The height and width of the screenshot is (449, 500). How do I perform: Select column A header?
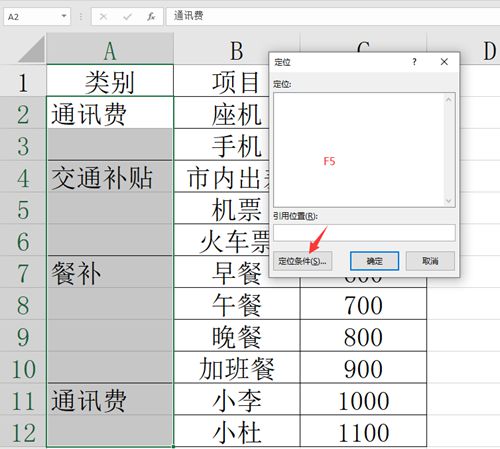pos(110,49)
